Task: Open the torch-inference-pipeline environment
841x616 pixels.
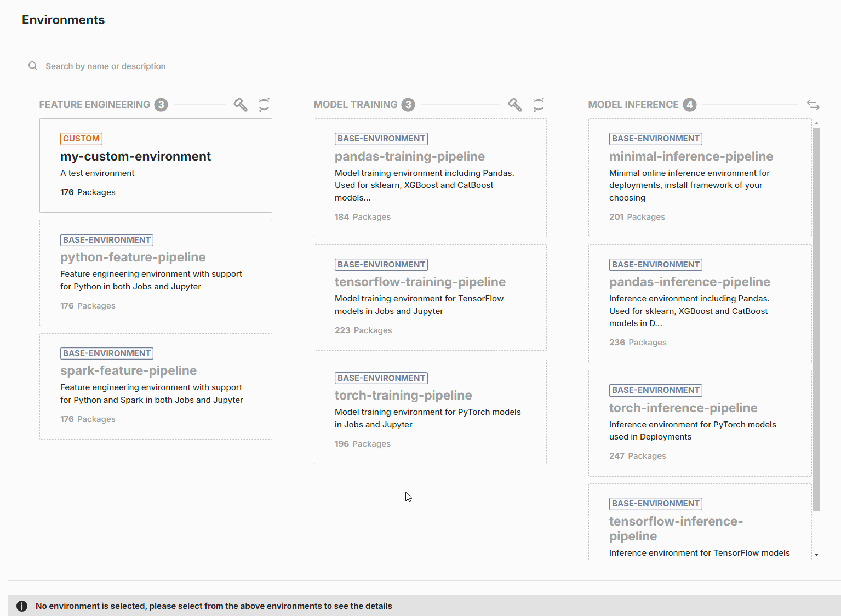Action: click(x=700, y=423)
